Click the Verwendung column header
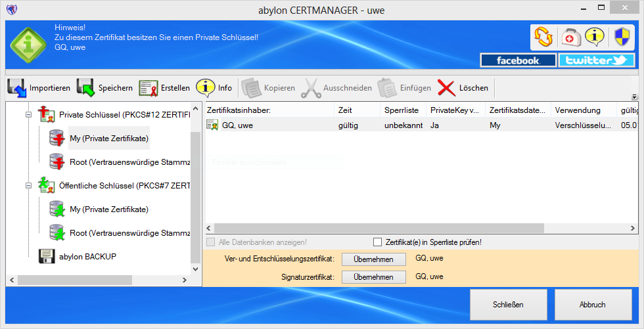The height and width of the screenshot is (329, 644). (584, 110)
